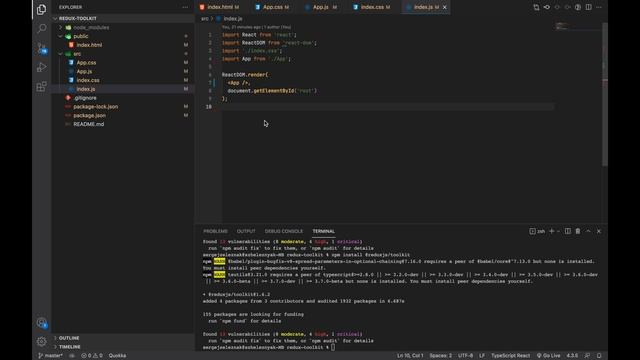Viewport: 640px width, 360px height.
Task: Click Quokka in the status bar
Action: [x=117, y=356]
